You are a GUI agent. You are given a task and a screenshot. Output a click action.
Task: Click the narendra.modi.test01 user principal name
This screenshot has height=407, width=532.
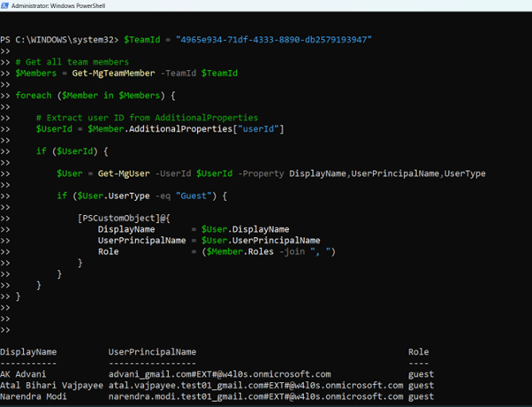[255, 396]
